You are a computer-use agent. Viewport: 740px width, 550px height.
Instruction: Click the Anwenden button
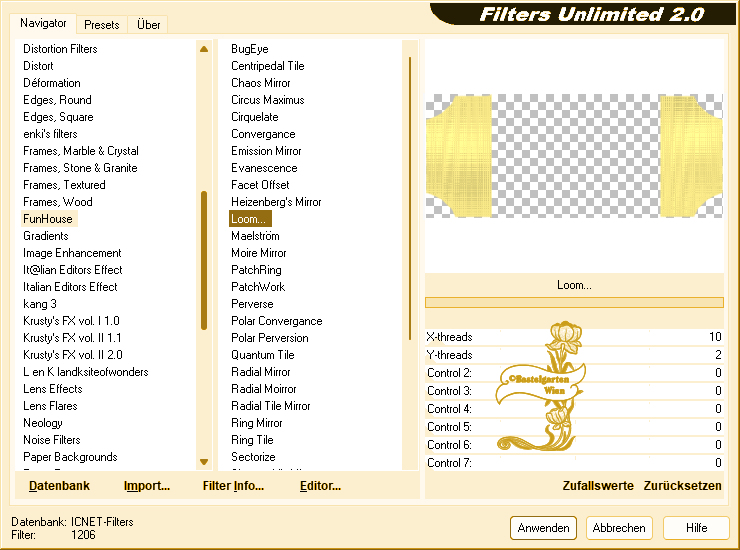[x=543, y=528]
